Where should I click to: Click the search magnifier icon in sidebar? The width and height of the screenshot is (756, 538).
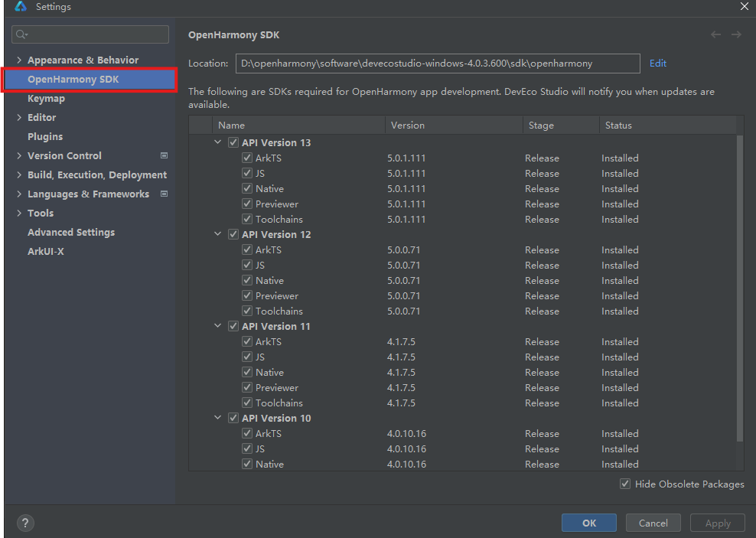(x=21, y=34)
